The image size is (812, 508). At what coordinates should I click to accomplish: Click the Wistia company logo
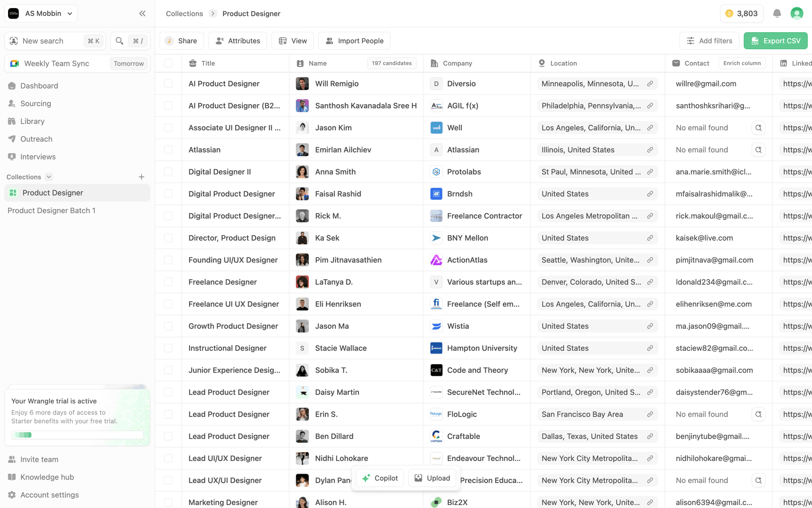pos(436,326)
